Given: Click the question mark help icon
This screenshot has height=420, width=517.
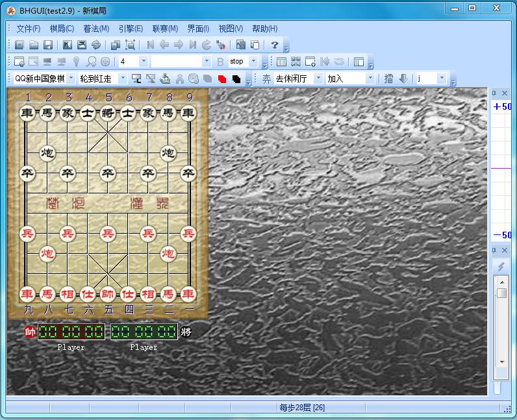Looking at the screenshot, I should 275,45.
